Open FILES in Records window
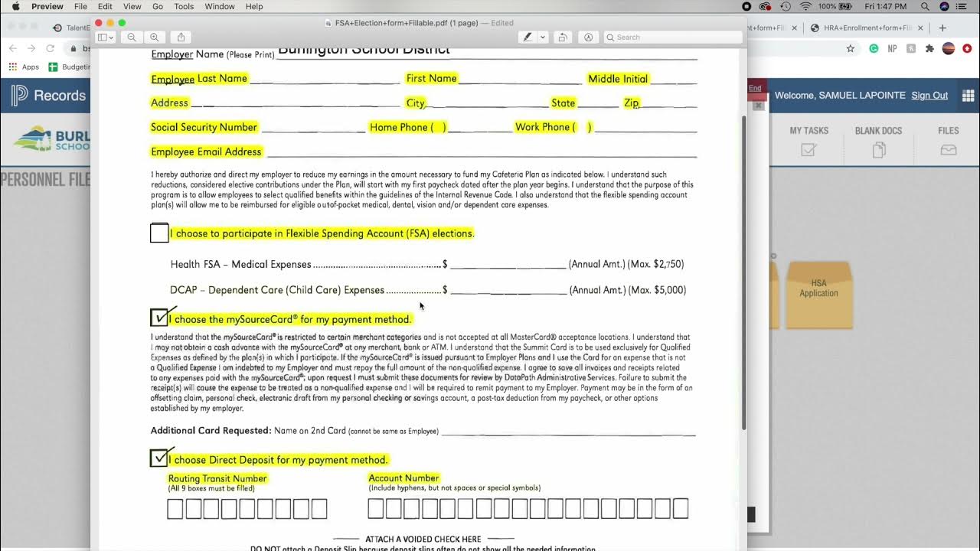 click(x=949, y=142)
